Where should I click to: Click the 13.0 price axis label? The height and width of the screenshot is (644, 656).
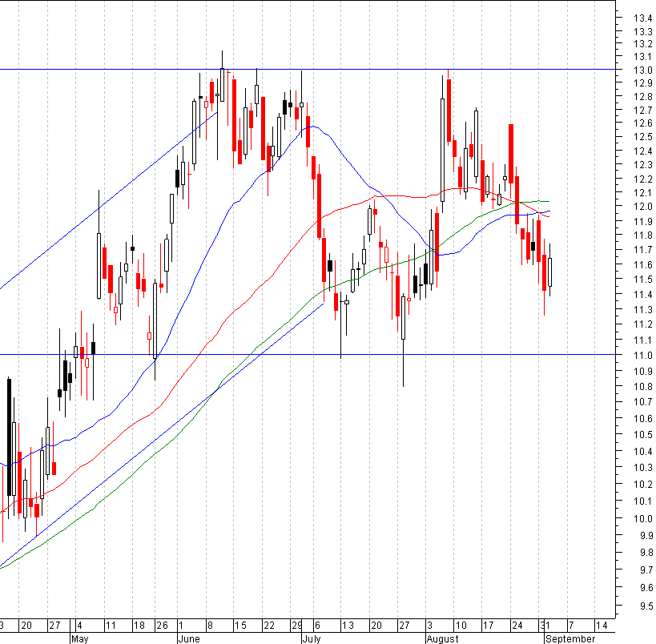point(642,70)
